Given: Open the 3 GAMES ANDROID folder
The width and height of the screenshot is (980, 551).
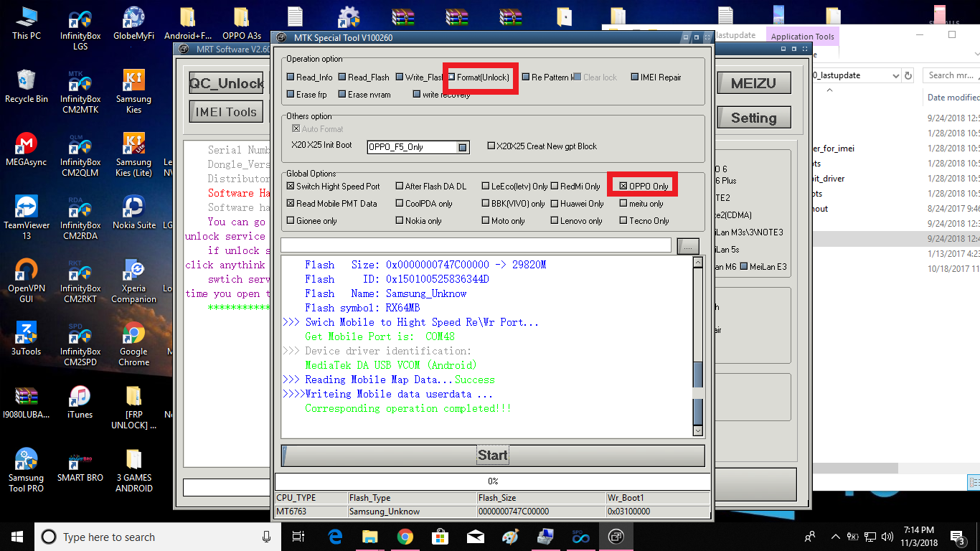Looking at the screenshot, I should [x=133, y=471].
